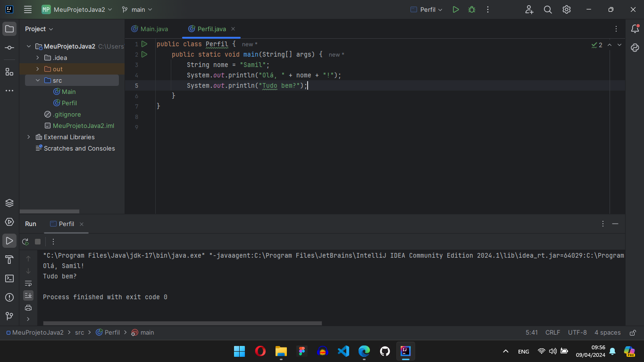Select the .gitignore file
Viewport: 644px width, 362px height.
click(63, 114)
